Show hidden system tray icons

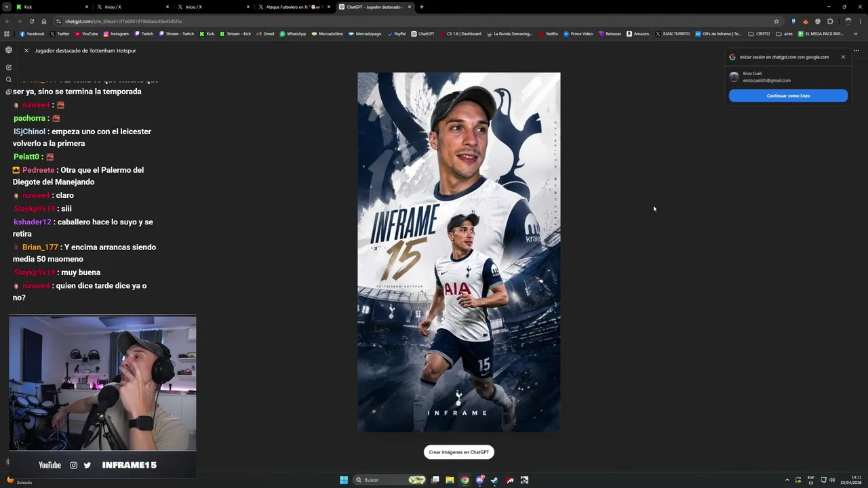787,480
